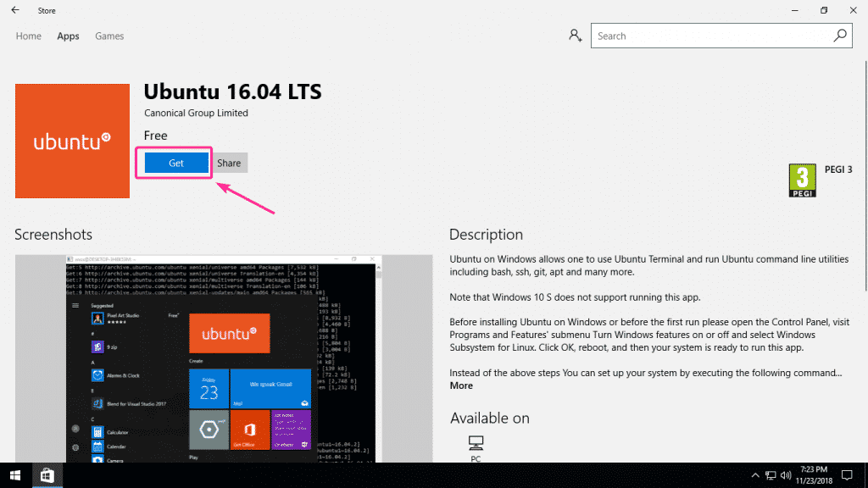Click the user sign-in icon in the Store
The image size is (868, 488).
click(x=576, y=36)
